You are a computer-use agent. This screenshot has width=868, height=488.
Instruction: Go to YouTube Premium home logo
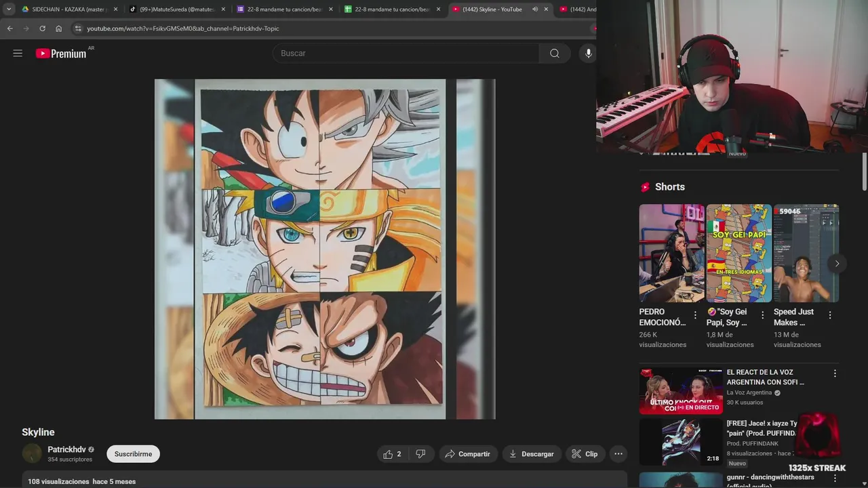coord(62,54)
